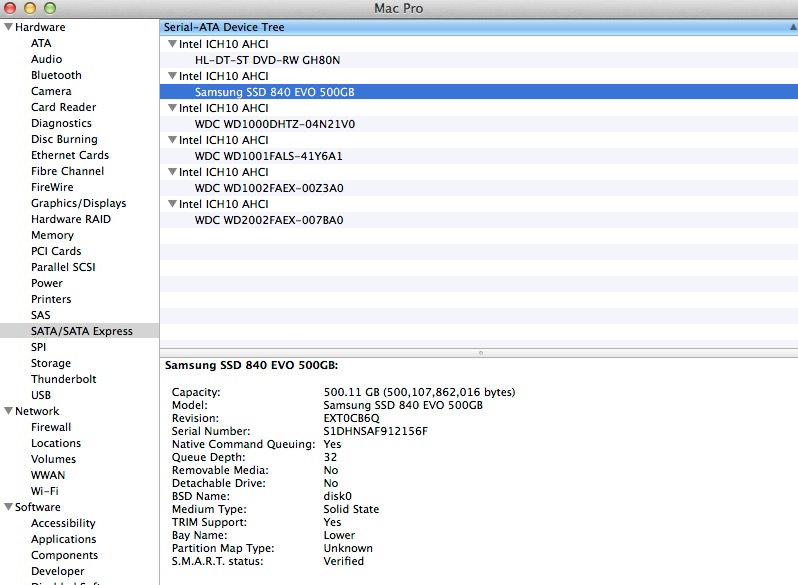Open Applications under Software

click(x=64, y=539)
